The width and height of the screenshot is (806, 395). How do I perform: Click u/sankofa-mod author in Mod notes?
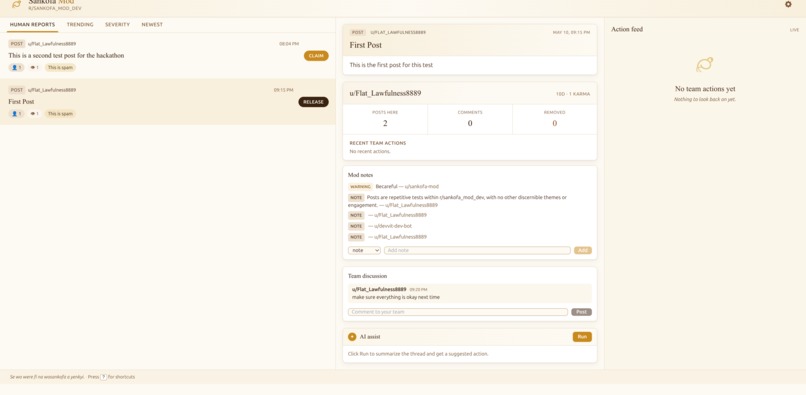422,187
